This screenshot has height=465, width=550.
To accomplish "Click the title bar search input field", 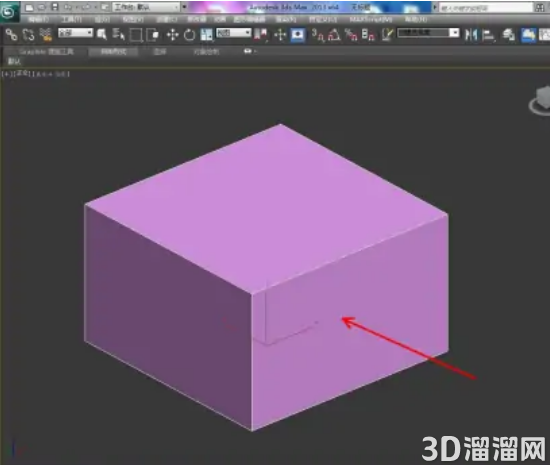I will [x=486, y=8].
